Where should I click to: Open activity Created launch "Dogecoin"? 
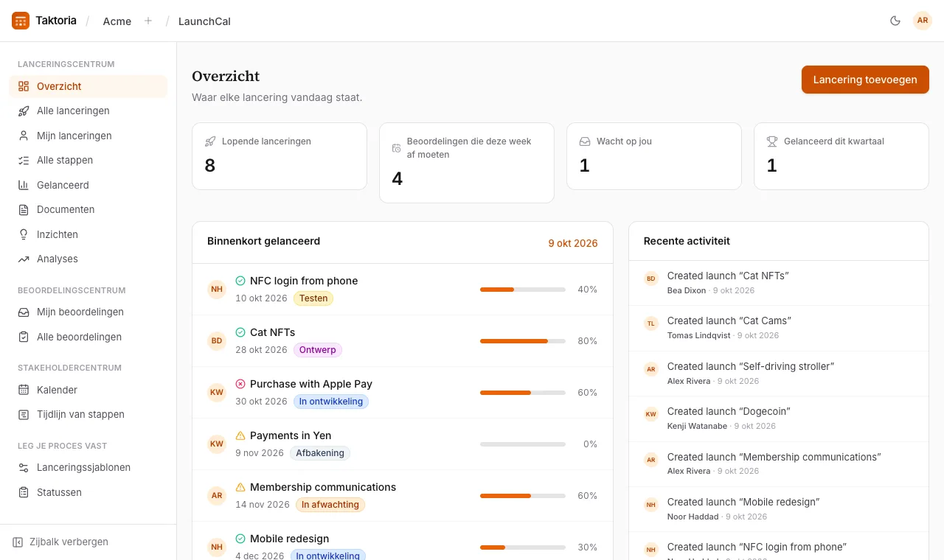(x=779, y=419)
